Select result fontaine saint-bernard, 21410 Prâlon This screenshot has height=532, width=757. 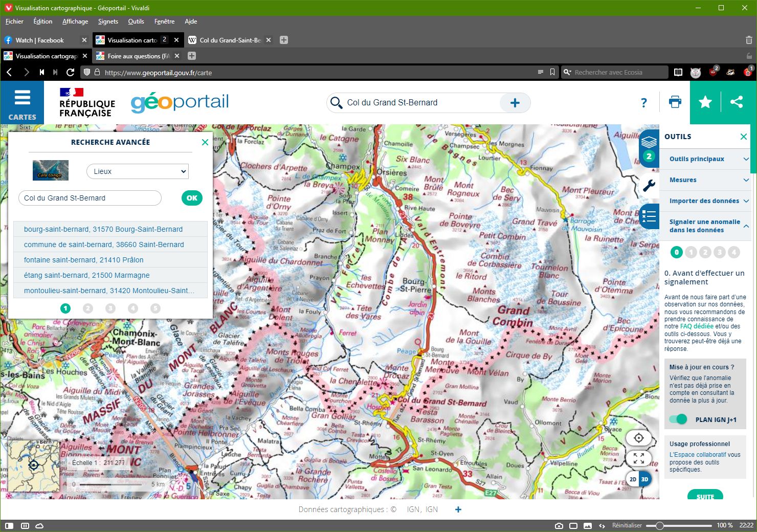pyautogui.click(x=110, y=260)
